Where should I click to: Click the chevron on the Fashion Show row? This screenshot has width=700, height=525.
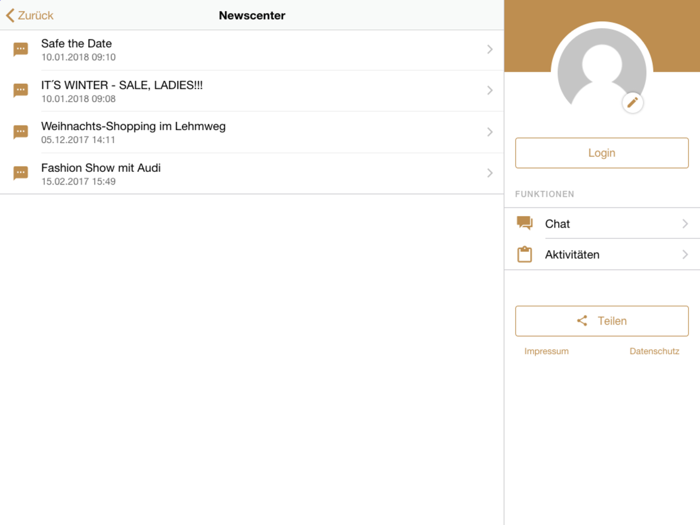490,173
